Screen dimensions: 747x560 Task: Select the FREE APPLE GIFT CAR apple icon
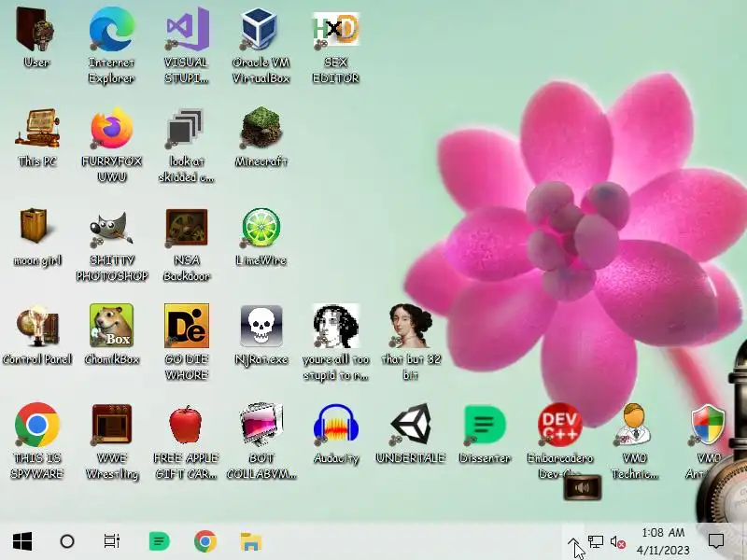point(186,424)
